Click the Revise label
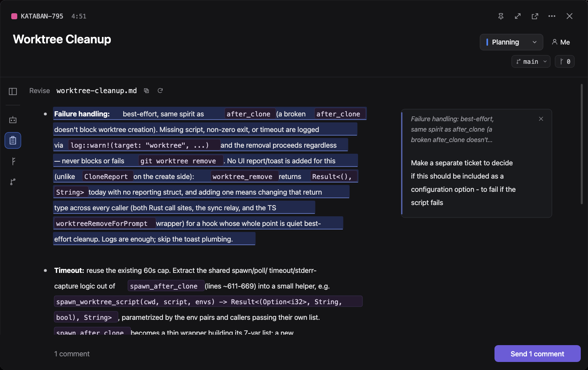 tap(40, 91)
